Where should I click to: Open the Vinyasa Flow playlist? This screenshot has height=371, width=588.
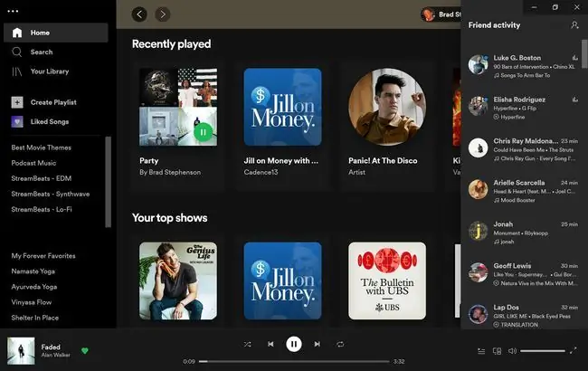pos(32,302)
